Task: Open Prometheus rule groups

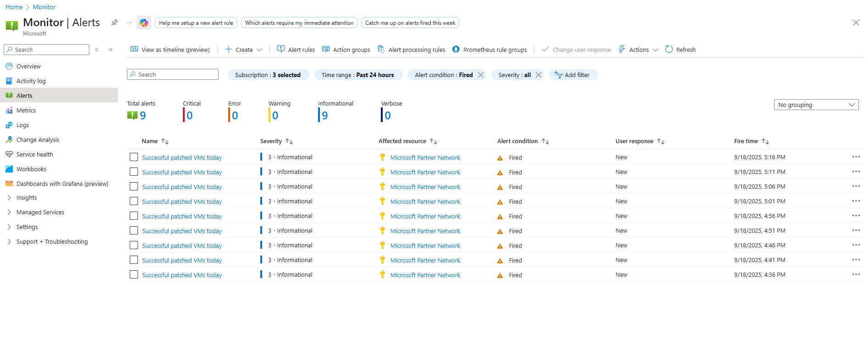Action: [489, 50]
